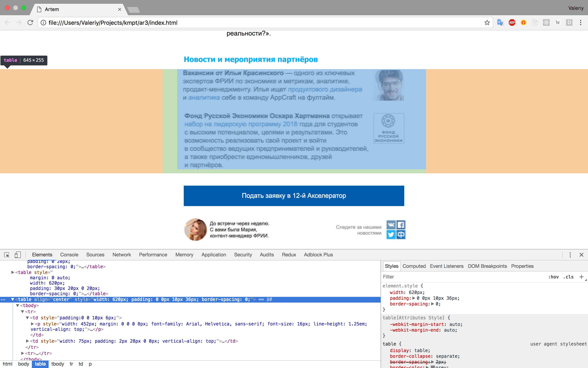Click Илья Красинский portrait photo
This screenshot has width=588, height=368.
389,85
